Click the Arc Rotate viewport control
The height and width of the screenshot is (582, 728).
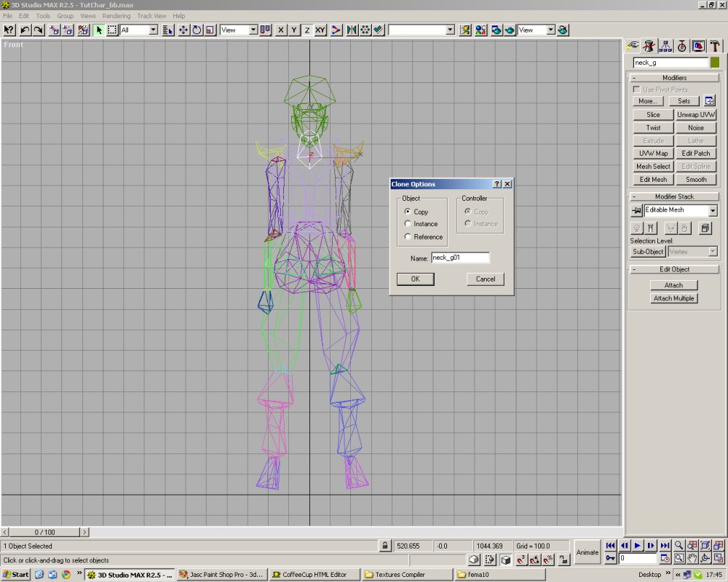705,558
